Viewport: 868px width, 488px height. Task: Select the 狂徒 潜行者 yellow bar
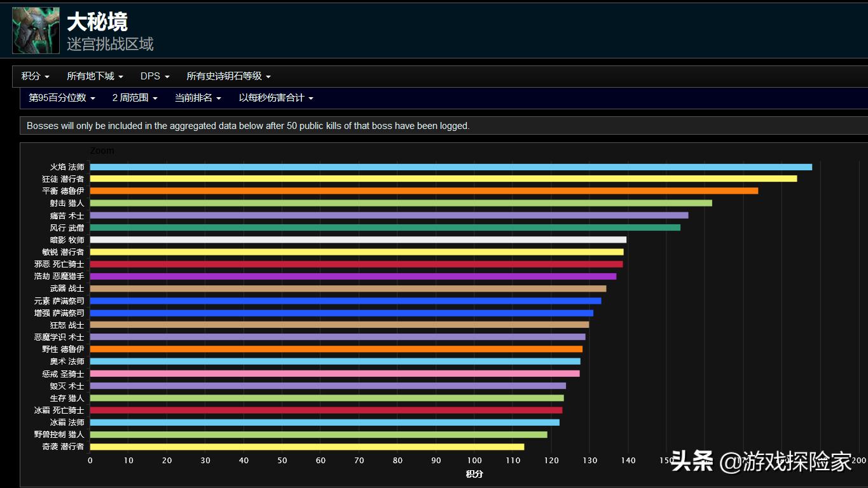[x=443, y=179]
